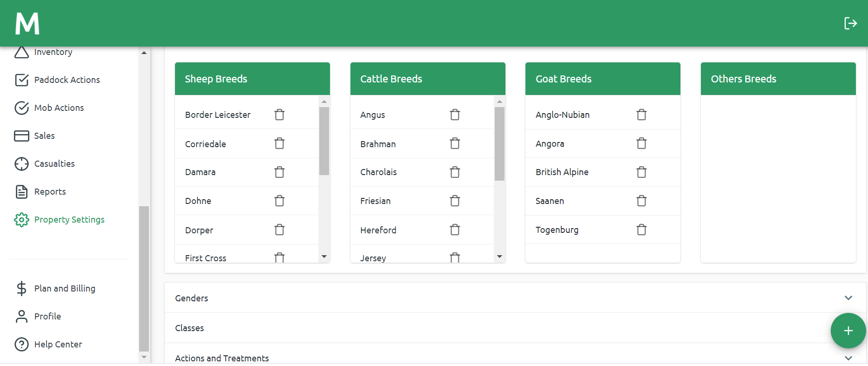868x366 pixels.
Task: Select the Jersey breed name
Action: pyautogui.click(x=373, y=258)
